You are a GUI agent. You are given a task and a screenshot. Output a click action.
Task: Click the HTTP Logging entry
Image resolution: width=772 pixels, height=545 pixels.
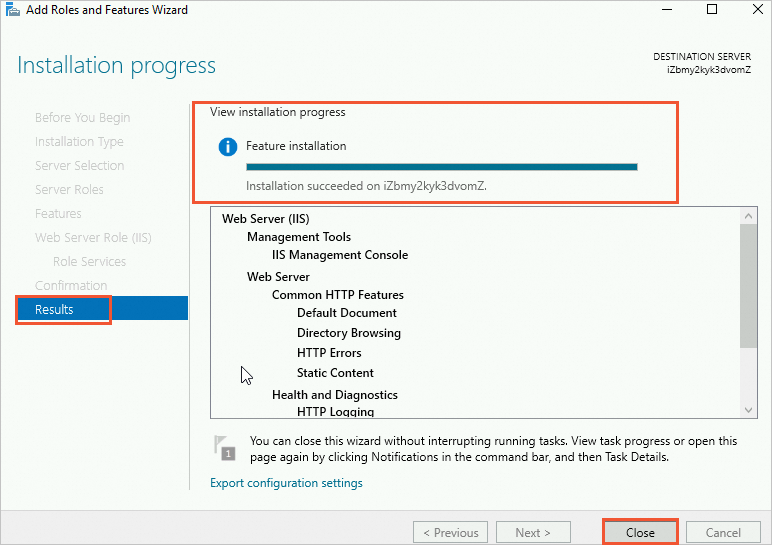(x=335, y=412)
